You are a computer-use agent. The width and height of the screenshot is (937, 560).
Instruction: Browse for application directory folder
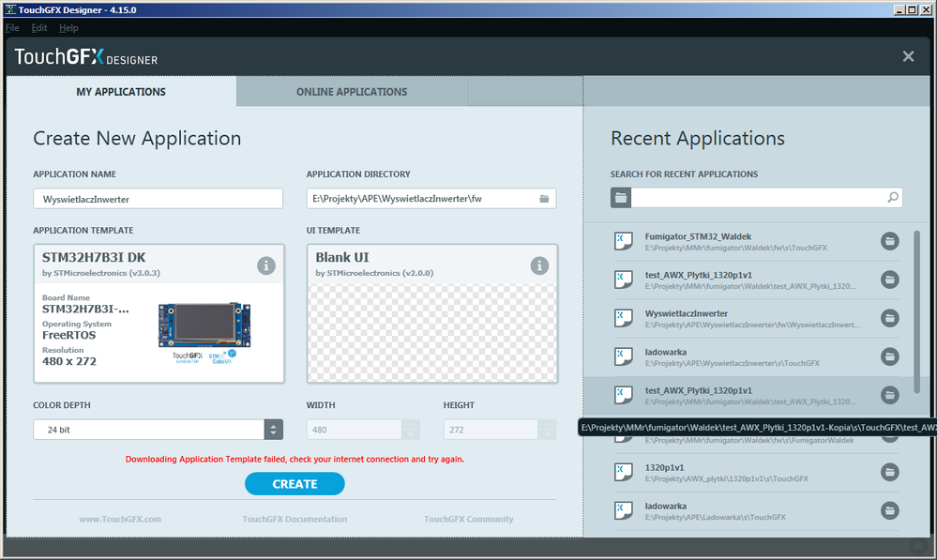point(544,199)
